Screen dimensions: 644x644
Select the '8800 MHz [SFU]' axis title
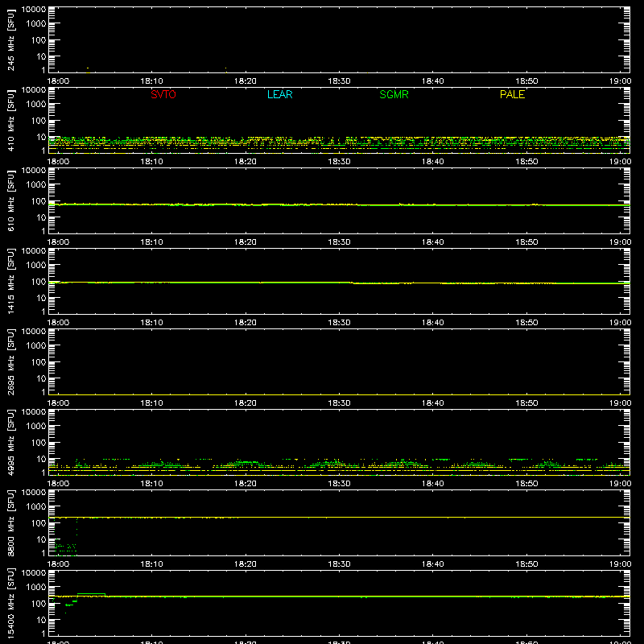click(x=10, y=522)
